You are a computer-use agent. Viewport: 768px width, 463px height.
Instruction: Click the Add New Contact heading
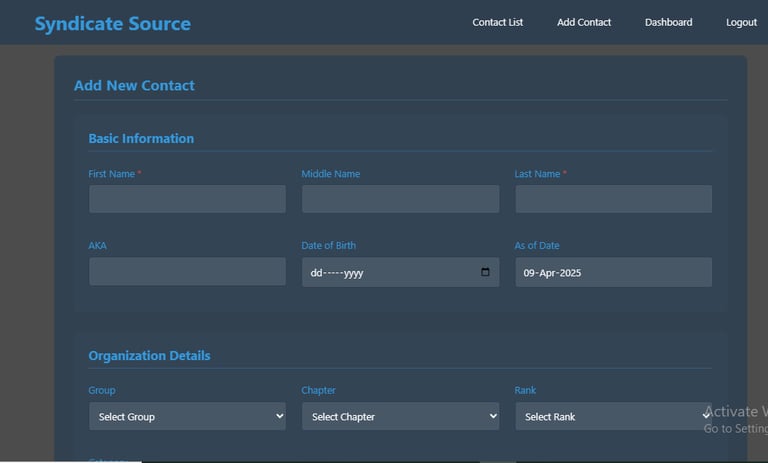pos(134,85)
